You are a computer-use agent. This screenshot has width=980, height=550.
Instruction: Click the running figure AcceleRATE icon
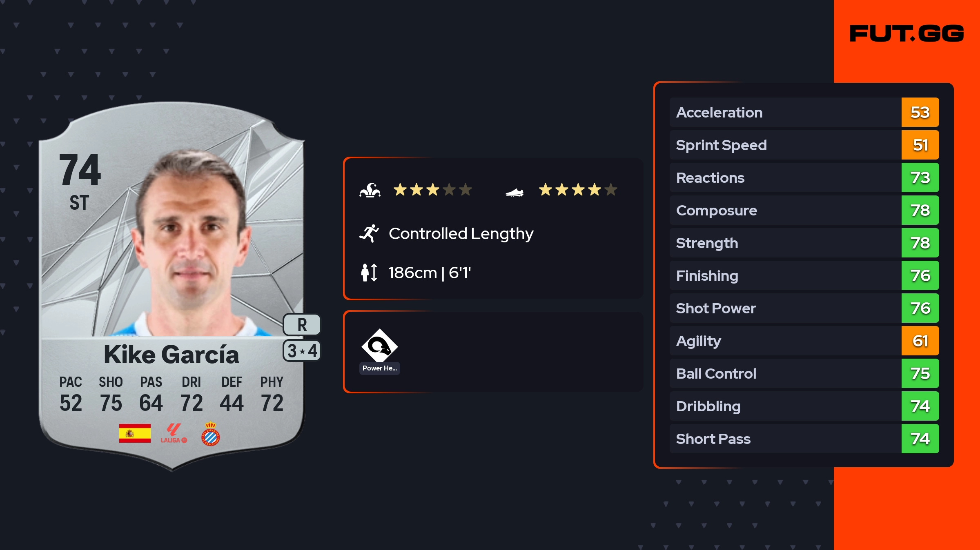click(369, 234)
